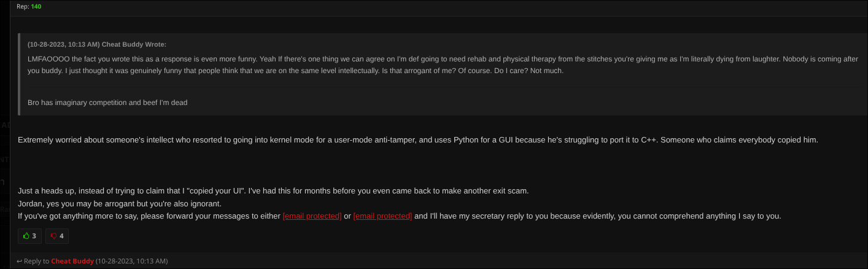Open the Cheat Buddy profile link in the reply footer
The image size is (868, 269).
click(72, 261)
